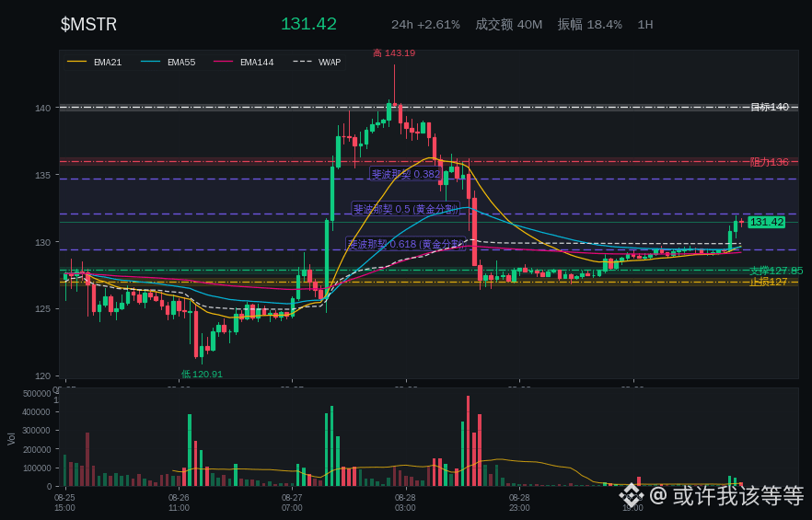
Task: Click the 支撑127.85 support label
Action: 776,271
